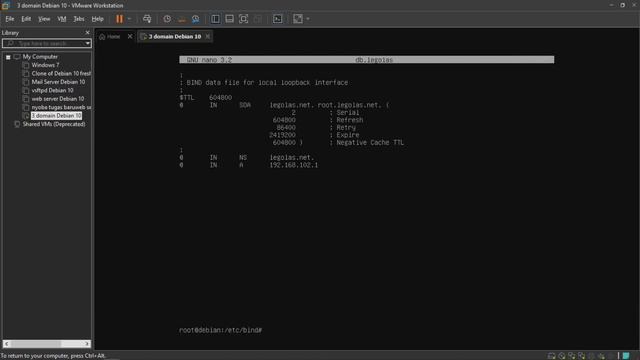This screenshot has width=640, height=360.
Task: Click the CD/DVD drive status icon
Action: coord(562,356)
